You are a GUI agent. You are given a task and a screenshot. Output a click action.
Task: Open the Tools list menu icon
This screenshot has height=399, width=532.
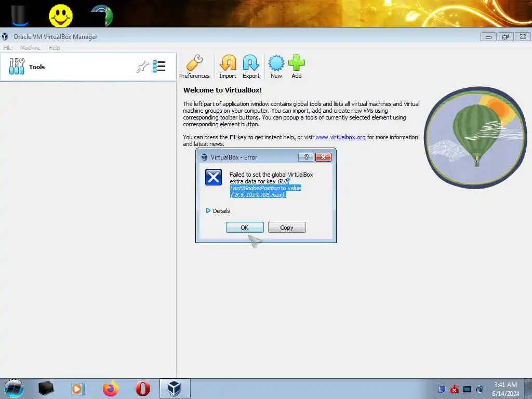pos(159,66)
